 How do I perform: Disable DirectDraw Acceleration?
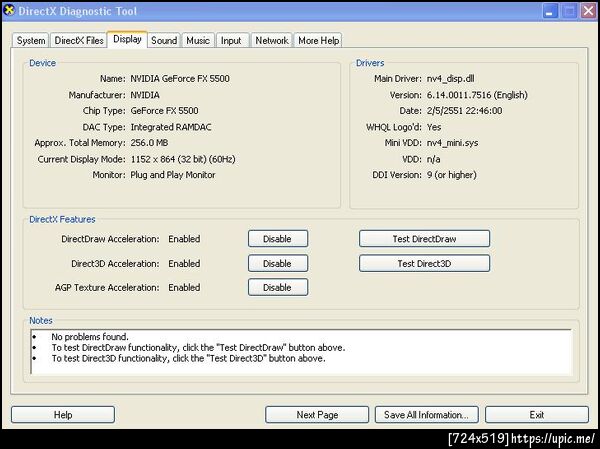[x=278, y=239]
